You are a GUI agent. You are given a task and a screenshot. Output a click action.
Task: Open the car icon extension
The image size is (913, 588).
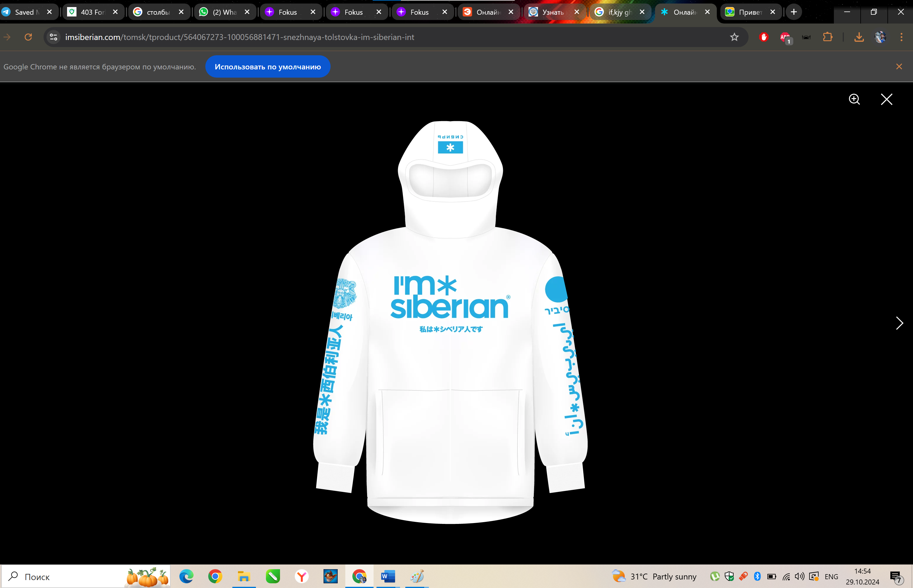click(807, 37)
